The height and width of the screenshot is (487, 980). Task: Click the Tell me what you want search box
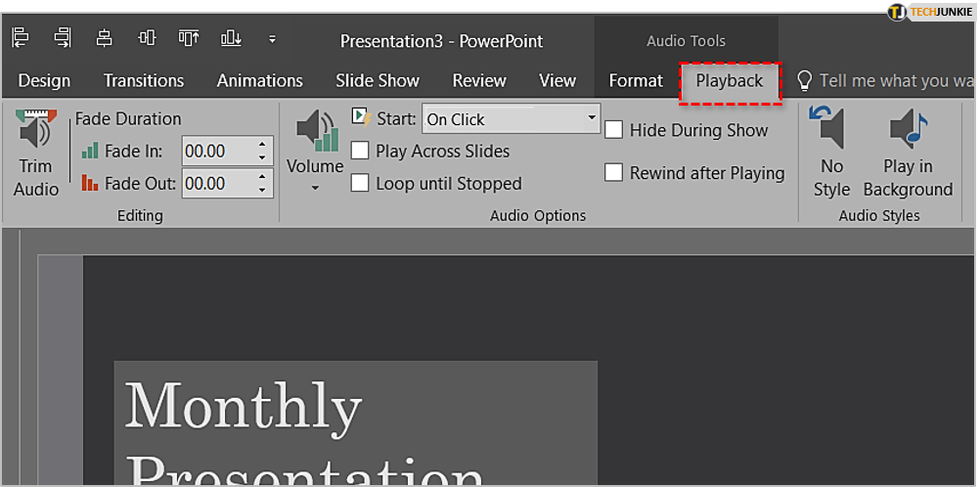tap(896, 80)
